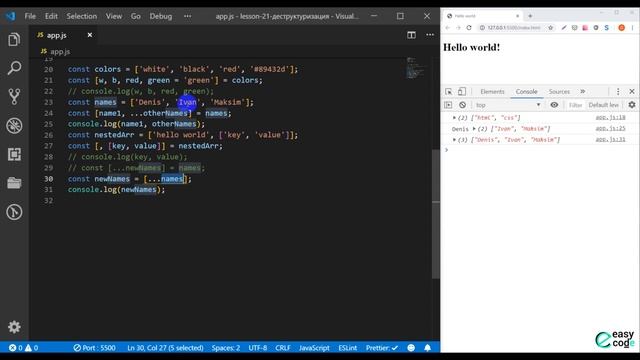Change line endings via CRLF

tap(283, 348)
